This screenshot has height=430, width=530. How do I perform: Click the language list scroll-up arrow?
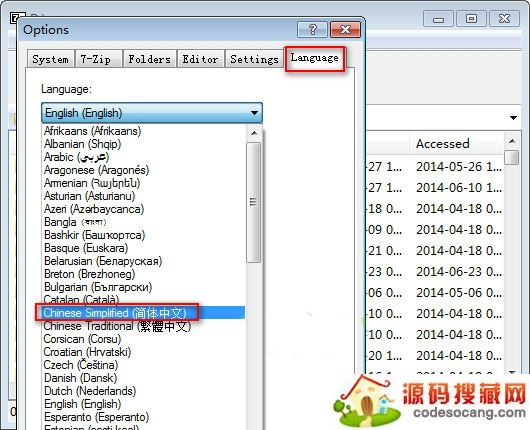point(254,133)
